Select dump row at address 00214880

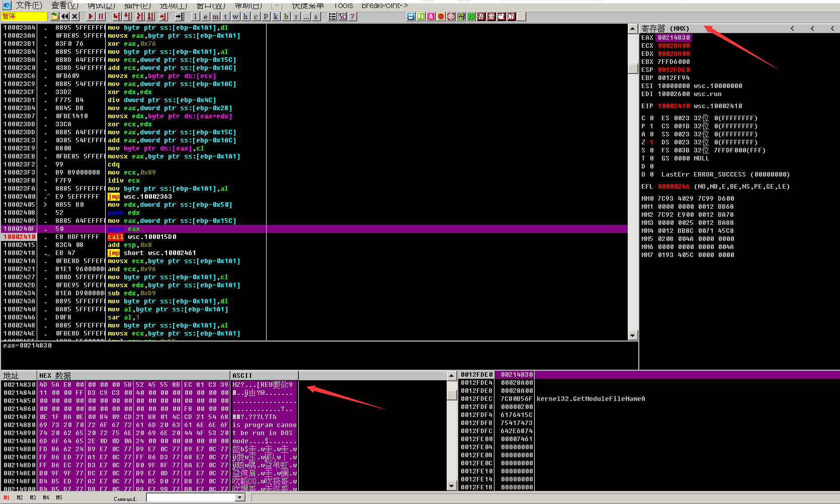(150, 425)
